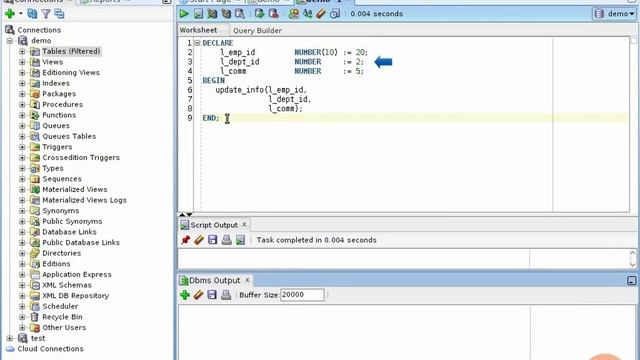This screenshot has width=640, height=360.
Task: Expand the Other Users node
Action: pyautogui.click(x=22, y=327)
